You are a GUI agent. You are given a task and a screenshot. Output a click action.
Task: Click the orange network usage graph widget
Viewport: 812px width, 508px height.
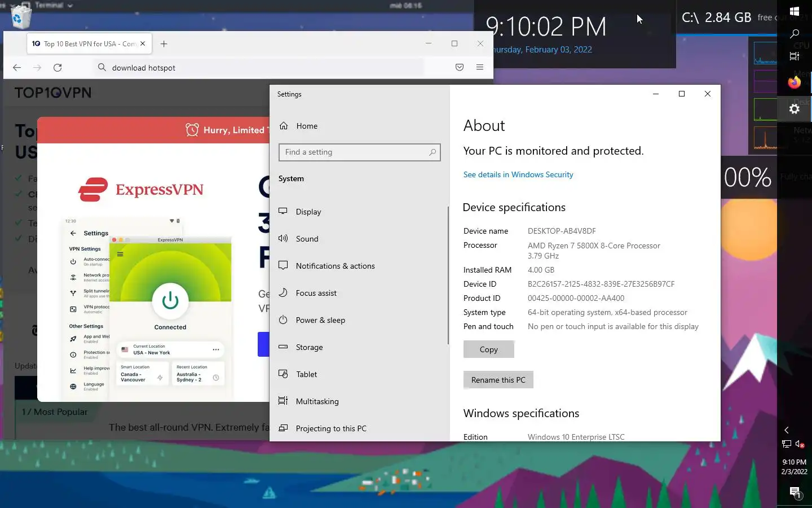[765, 138]
